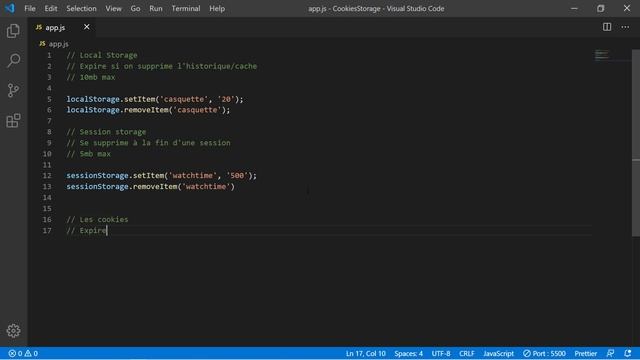Viewport: 640px width, 360px height.
Task: Click the VS Code logo icon
Action: pyautogui.click(x=10, y=8)
